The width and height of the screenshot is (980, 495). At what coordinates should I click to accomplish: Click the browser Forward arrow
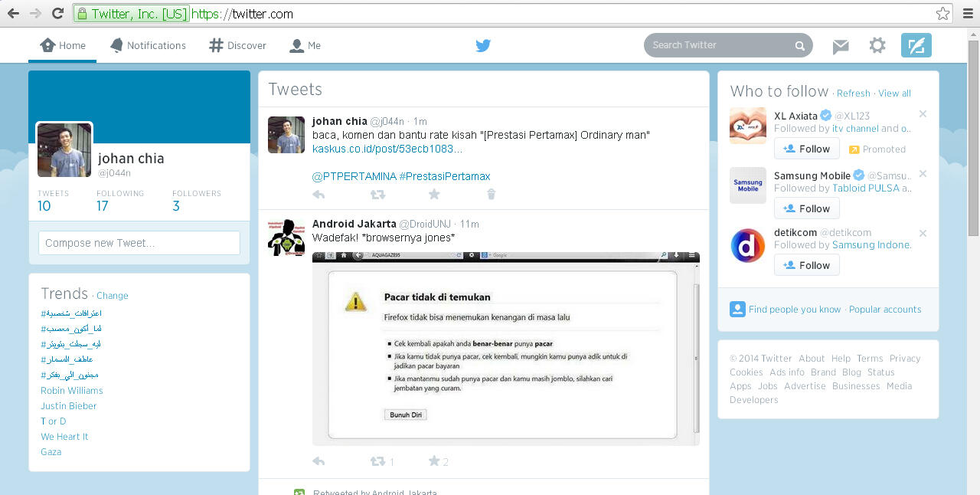pos(35,13)
